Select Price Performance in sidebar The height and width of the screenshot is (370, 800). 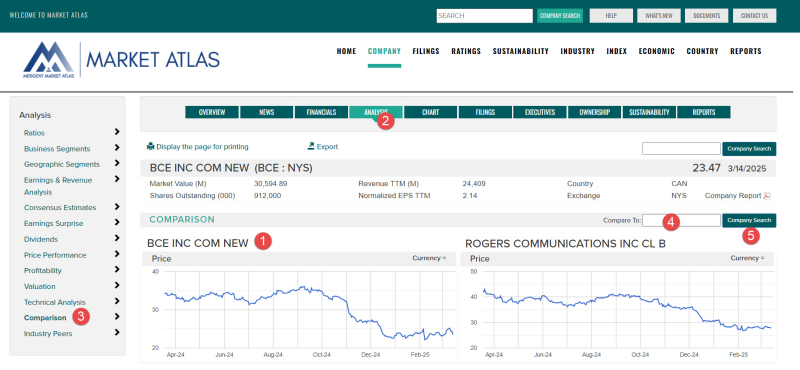coord(55,255)
